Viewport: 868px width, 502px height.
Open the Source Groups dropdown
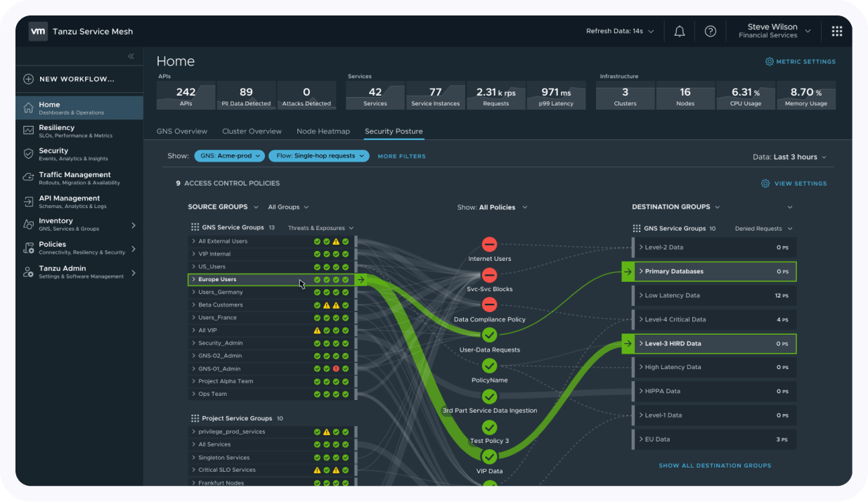pos(223,207)
